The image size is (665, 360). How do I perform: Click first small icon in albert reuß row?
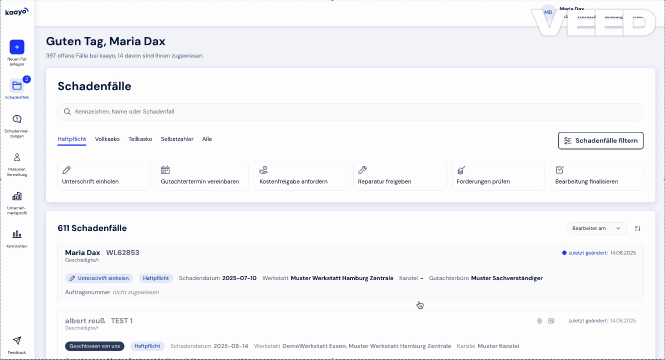pyautogui.click(x=539, y=321)
